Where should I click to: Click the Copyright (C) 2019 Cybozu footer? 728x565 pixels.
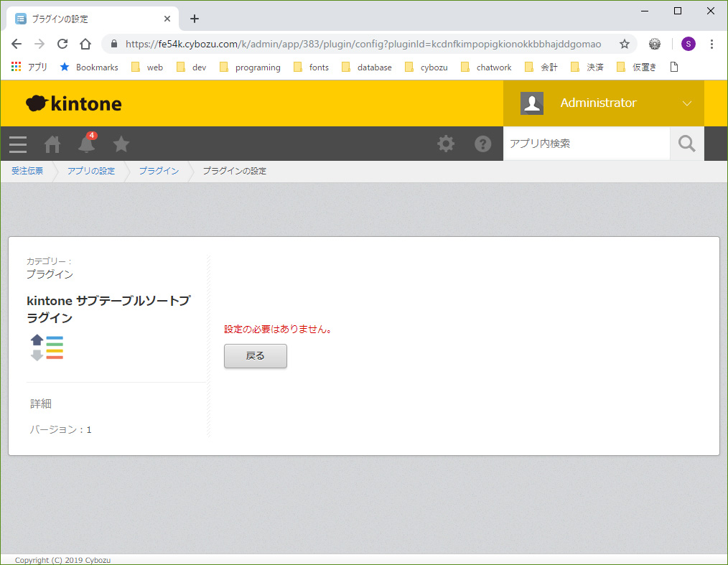62,560
